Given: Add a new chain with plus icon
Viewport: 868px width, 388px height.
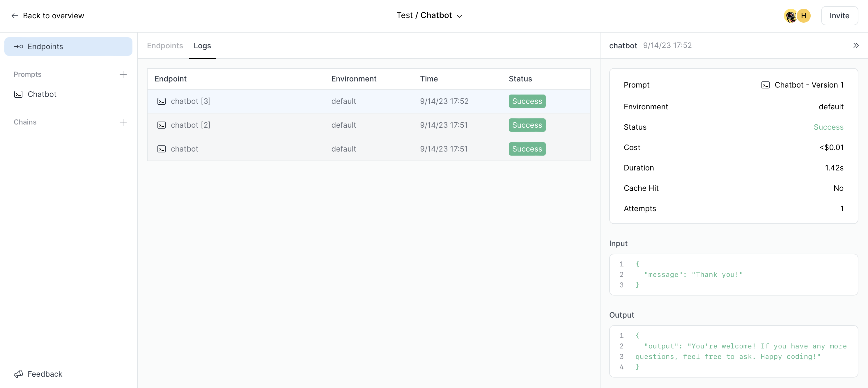Looking at the screenshot, I should pyautogui.click(x=123, y=122).
